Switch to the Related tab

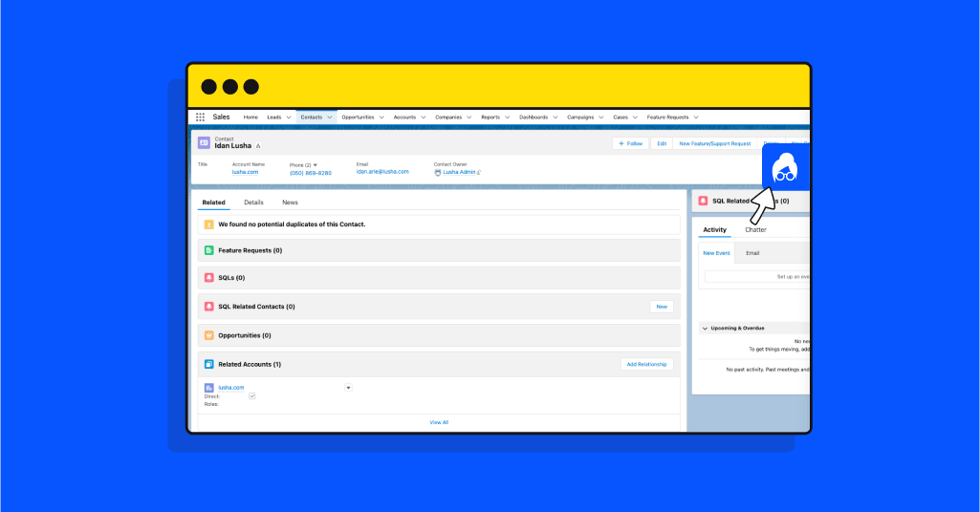(x=213, y=203)
